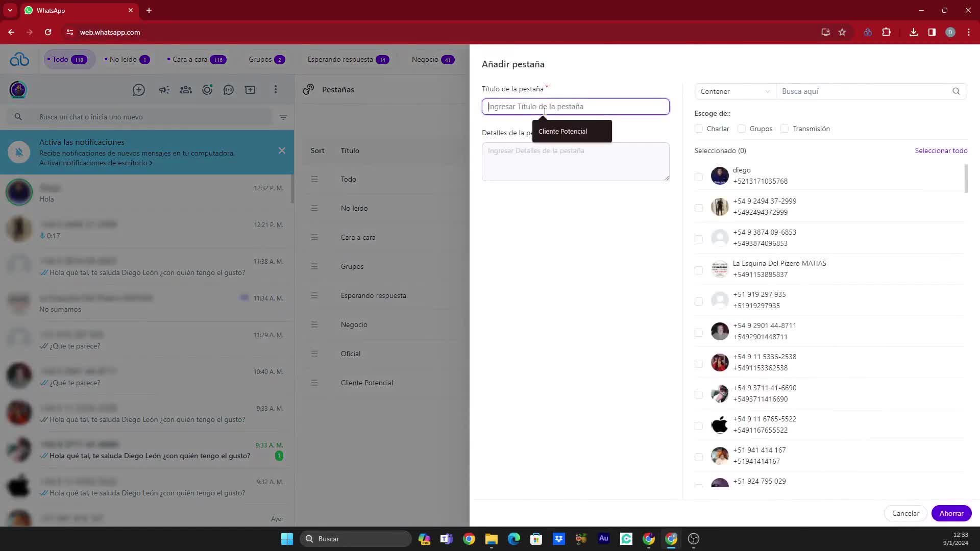This screenshot has height=551, width=980.
Task: Check the Charlar filter checkbox
Action: pos(699,129)
